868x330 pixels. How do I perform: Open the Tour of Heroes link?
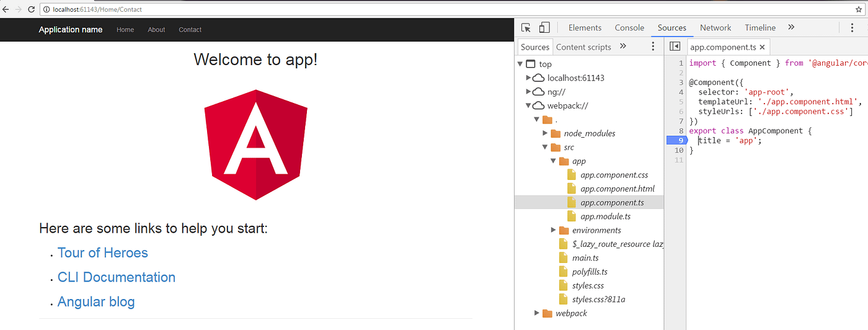103,253
